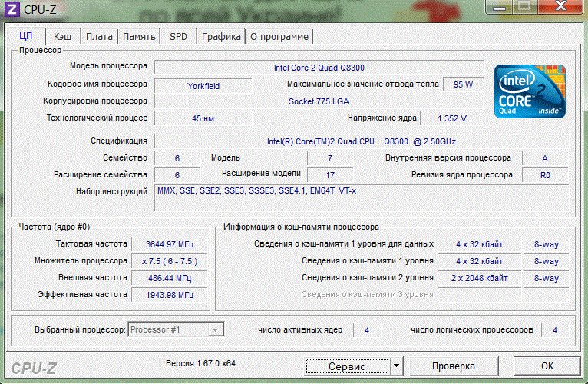
Task: Select the ЦП tab
Action: [25, 36]
